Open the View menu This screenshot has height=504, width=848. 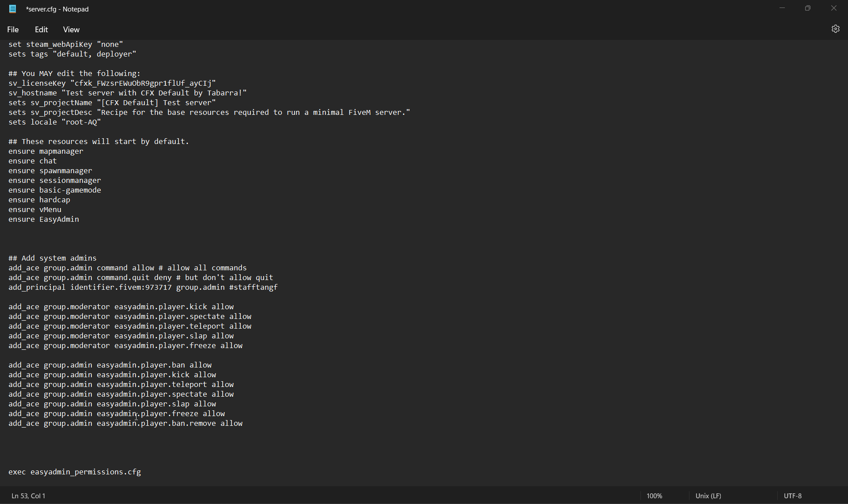pos(71,30)
